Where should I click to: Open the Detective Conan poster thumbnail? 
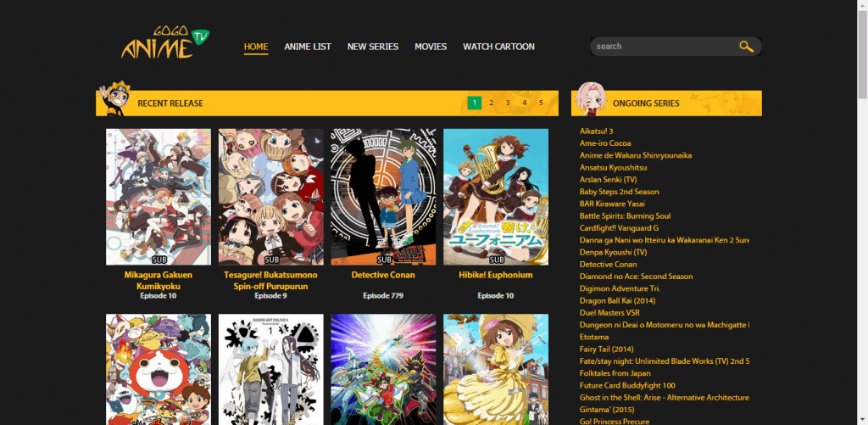384,197
